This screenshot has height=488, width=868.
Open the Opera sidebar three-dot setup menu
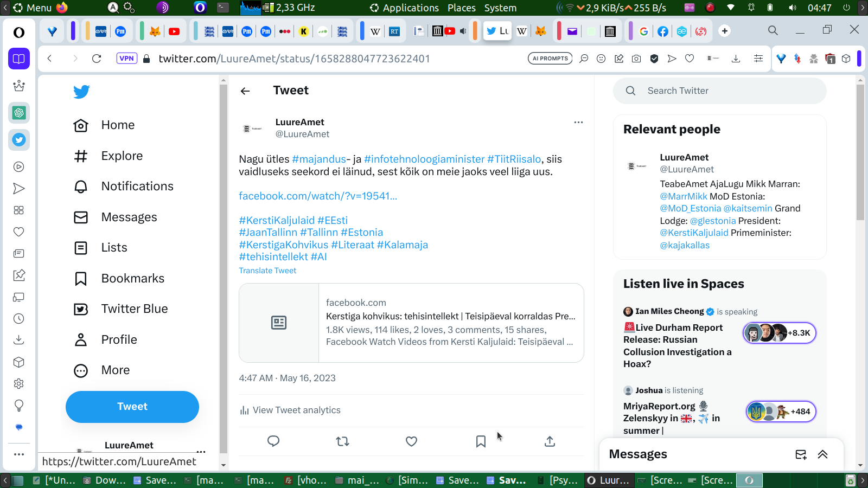[19, 454]
